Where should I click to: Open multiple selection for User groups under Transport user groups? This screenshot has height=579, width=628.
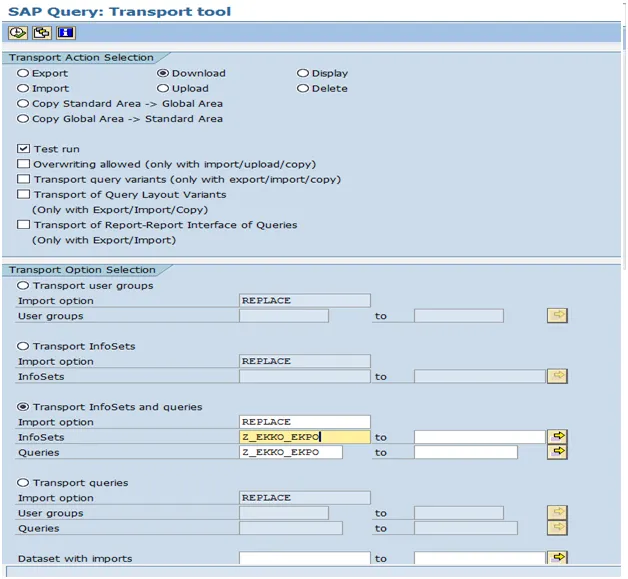point(557,316)
